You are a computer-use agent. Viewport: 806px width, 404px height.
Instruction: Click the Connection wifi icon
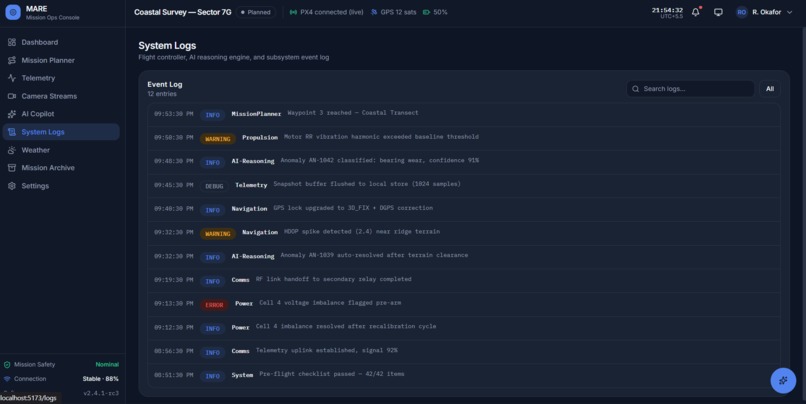[x=7, y=379]
